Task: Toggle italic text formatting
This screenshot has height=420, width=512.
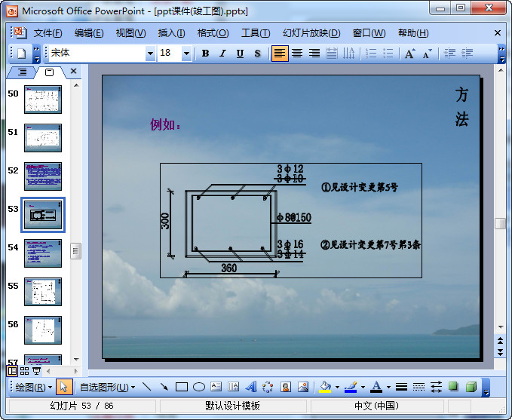Action: tap(222, 54)
